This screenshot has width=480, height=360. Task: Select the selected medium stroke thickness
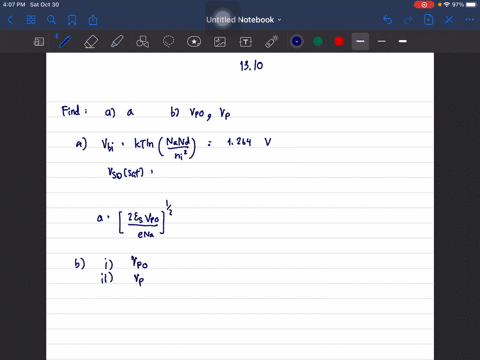click(360, 41)
